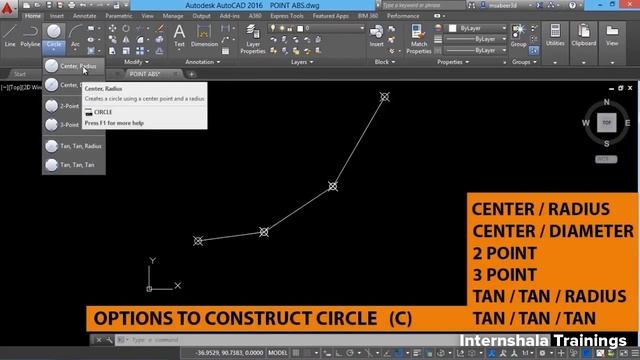Click Match Properties tool
640x360 pixels.
tap(418, 39)
